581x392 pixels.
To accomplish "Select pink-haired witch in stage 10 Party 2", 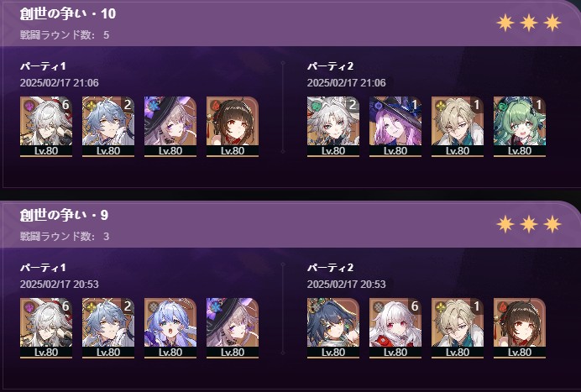I will coord(395,127).
